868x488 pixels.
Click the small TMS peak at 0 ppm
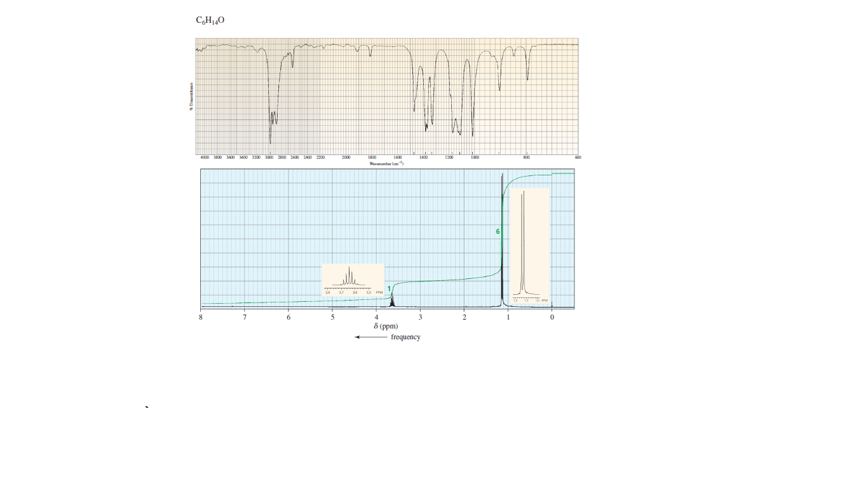pyautogui.click(x=552, y=304)
